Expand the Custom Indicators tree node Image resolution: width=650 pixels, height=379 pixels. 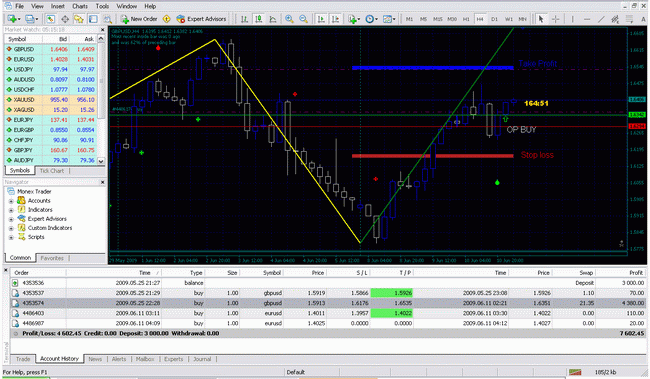(x=11, y=228)
